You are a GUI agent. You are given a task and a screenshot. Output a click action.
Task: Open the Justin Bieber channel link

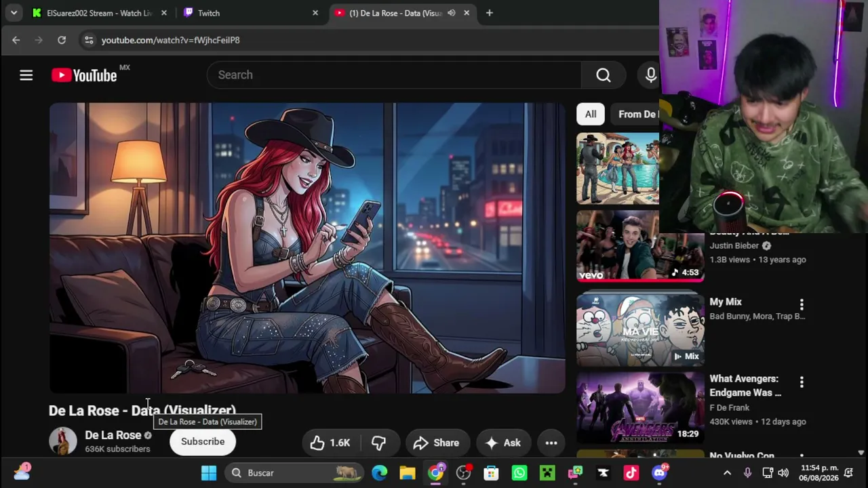(x=734, y=245)
